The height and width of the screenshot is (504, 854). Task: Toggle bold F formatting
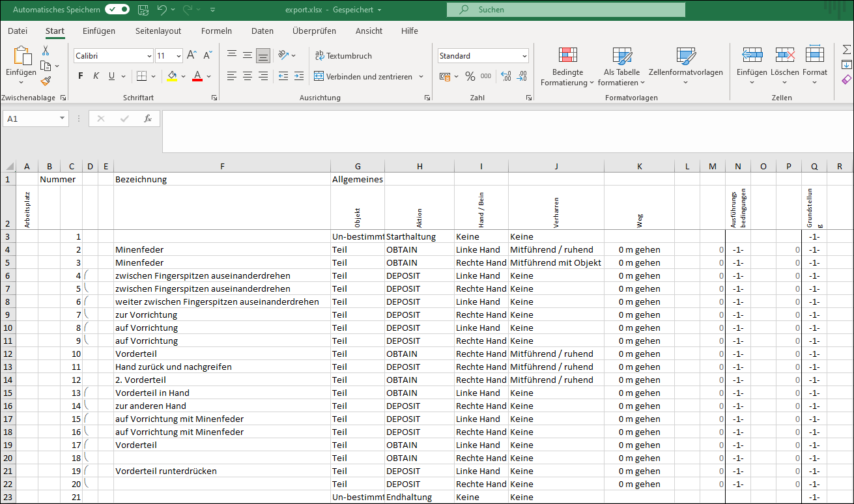[81, 76]
